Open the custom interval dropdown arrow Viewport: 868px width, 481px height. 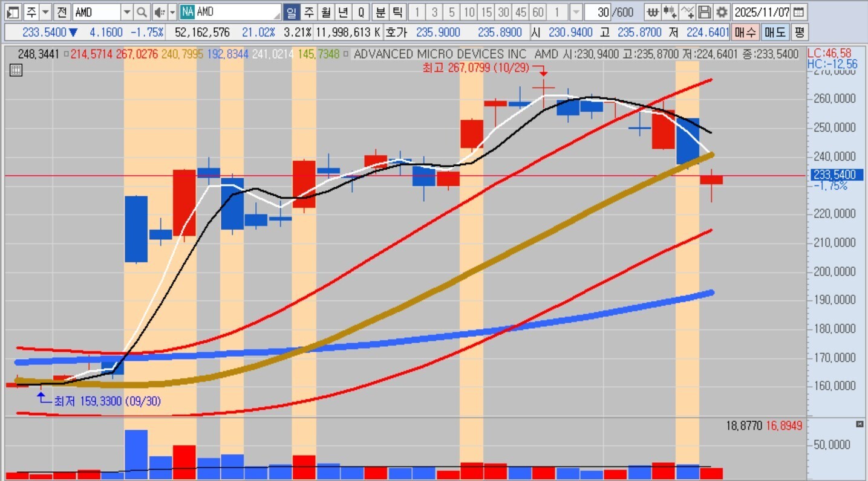coord(576,11)
